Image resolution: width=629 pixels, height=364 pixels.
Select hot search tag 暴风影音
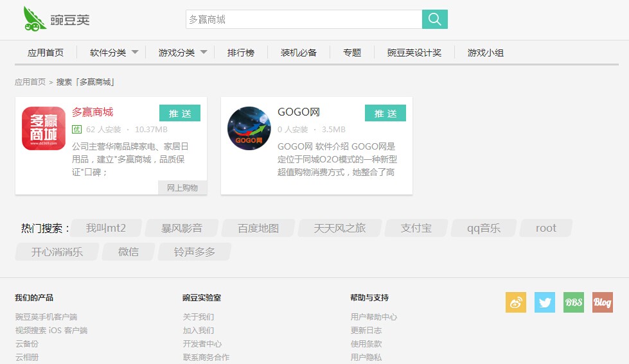181,228
